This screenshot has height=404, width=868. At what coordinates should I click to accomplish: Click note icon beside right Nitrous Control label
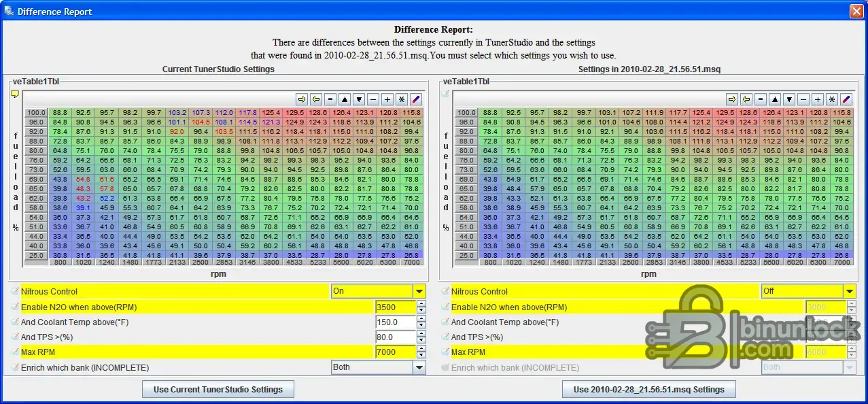point(445,291)
